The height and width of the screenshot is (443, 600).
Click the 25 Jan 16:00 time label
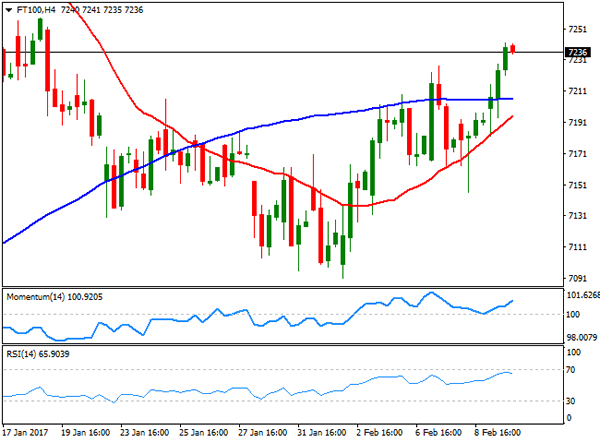tap(204, 433)
